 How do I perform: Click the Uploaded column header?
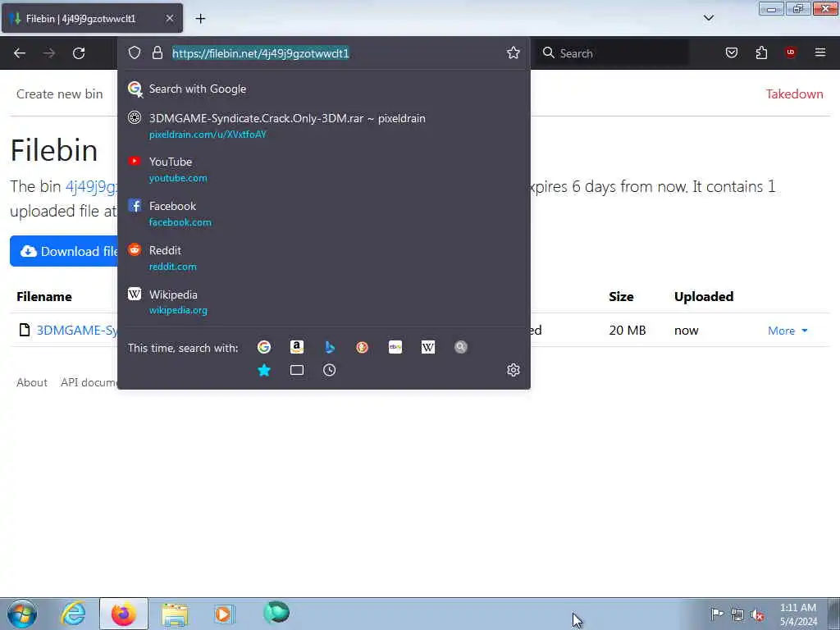pos(703,297)
